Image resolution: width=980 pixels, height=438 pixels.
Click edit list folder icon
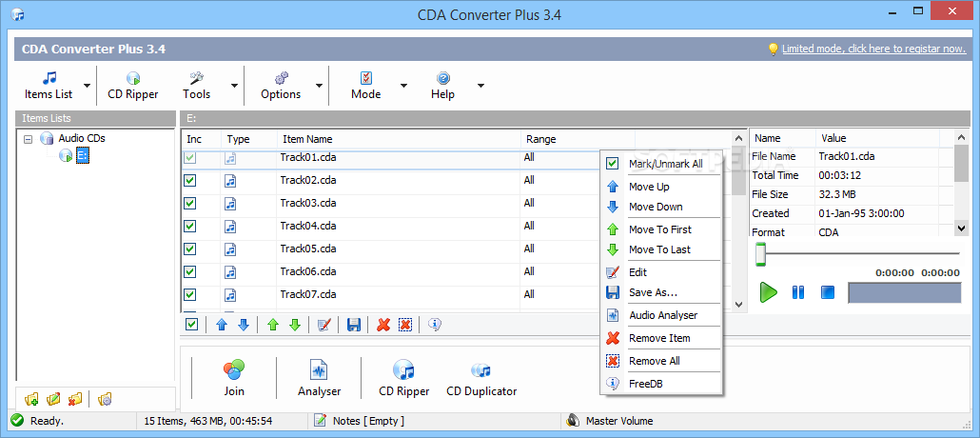coord(53,399)
